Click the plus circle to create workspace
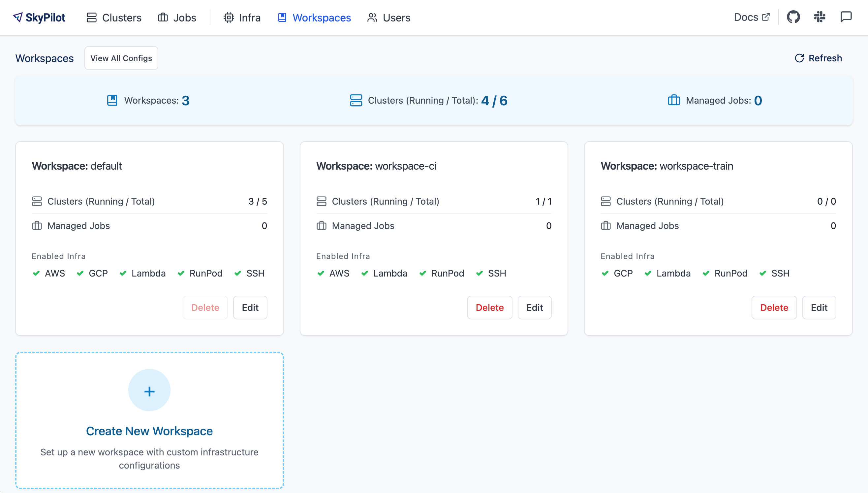This screenshot has height=493, width=868. tap(149, 390)
